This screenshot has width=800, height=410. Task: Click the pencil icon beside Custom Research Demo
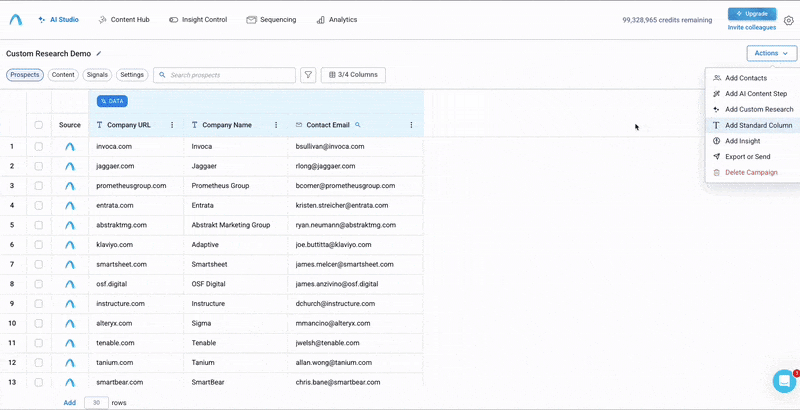(99, 54)
